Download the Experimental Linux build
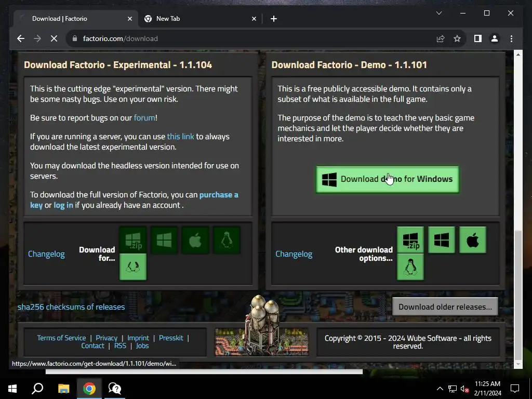 click(227, 240)
